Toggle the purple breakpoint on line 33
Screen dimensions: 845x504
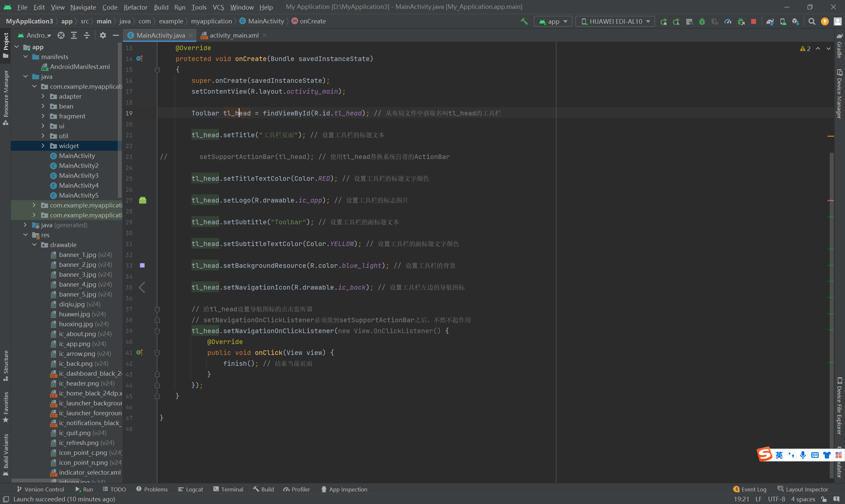142,266
